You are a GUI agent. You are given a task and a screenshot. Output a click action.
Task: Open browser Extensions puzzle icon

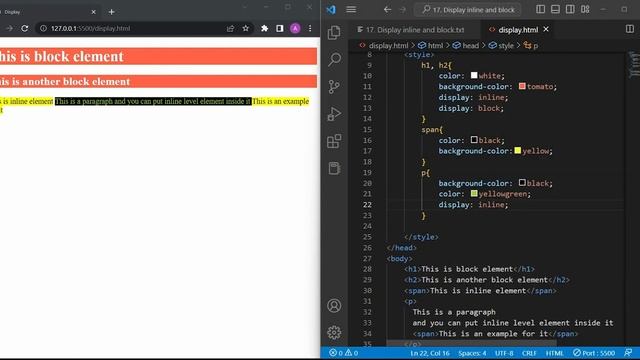tap(264, 28)
